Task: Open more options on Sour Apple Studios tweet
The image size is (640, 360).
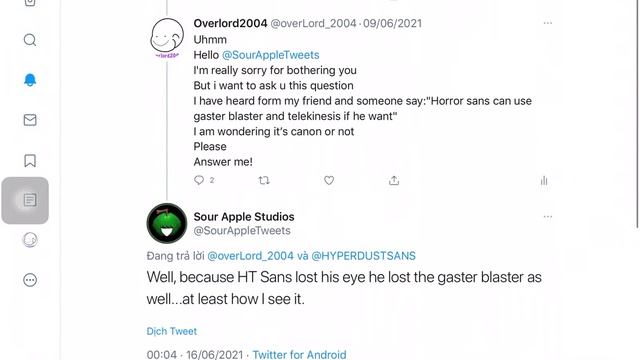Action: tap(548, 217)
